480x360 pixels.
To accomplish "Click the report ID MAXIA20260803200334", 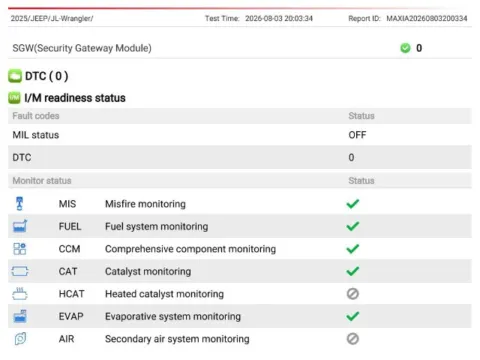I will click(427, 18).
